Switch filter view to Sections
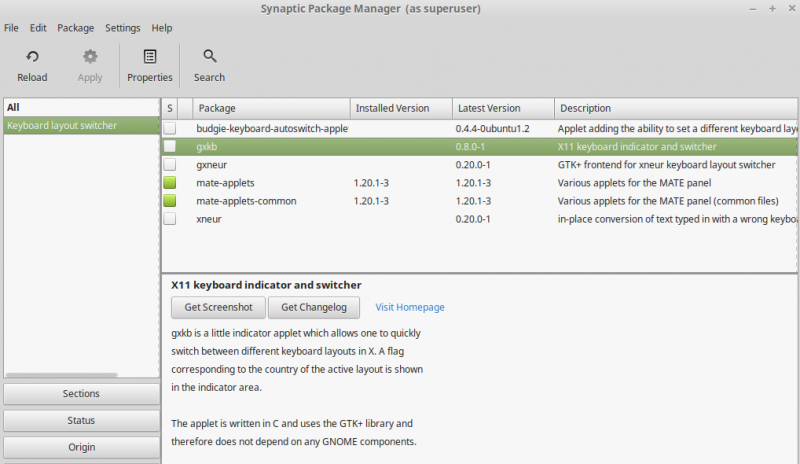800x464 pixels. (x=81, y=394)
